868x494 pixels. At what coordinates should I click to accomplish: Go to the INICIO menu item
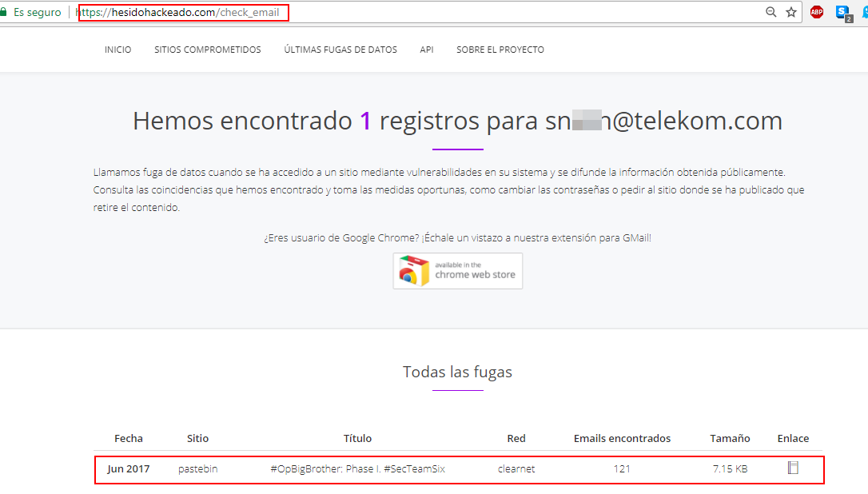tap(117, 50)
